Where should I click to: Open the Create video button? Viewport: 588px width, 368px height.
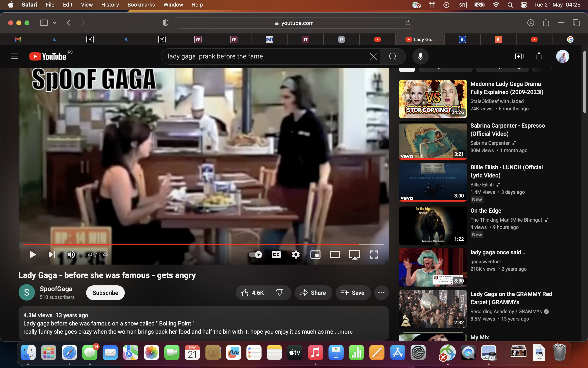[x=519, y=56]
